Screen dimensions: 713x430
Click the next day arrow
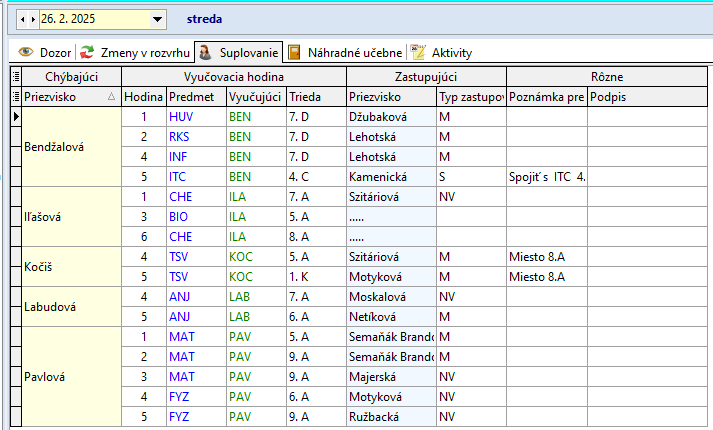(x=33, y=19)
